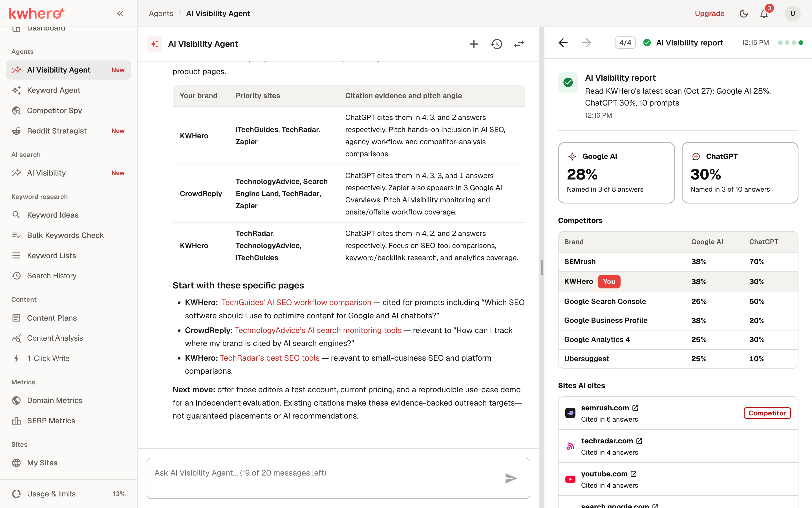Open Keyword Ideas page
The image size is (812, 508).
pos(69,215)
